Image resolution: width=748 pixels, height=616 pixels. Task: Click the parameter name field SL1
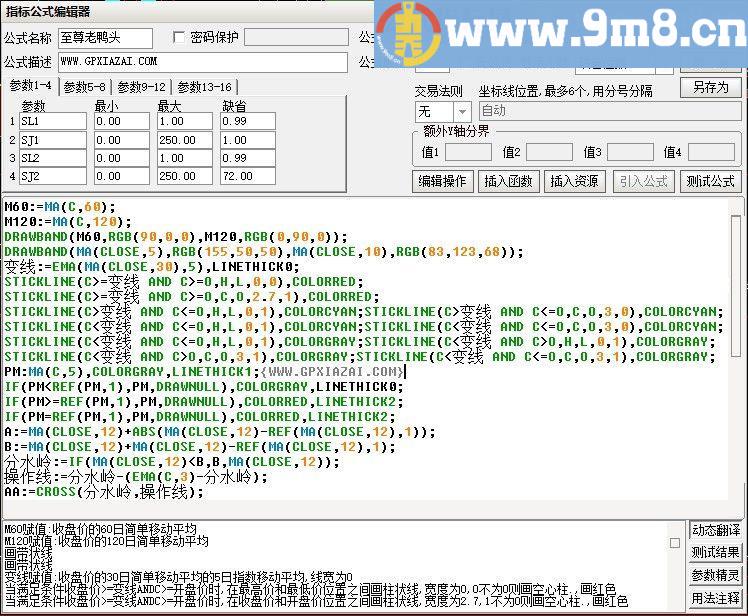[x=53, y=121]
